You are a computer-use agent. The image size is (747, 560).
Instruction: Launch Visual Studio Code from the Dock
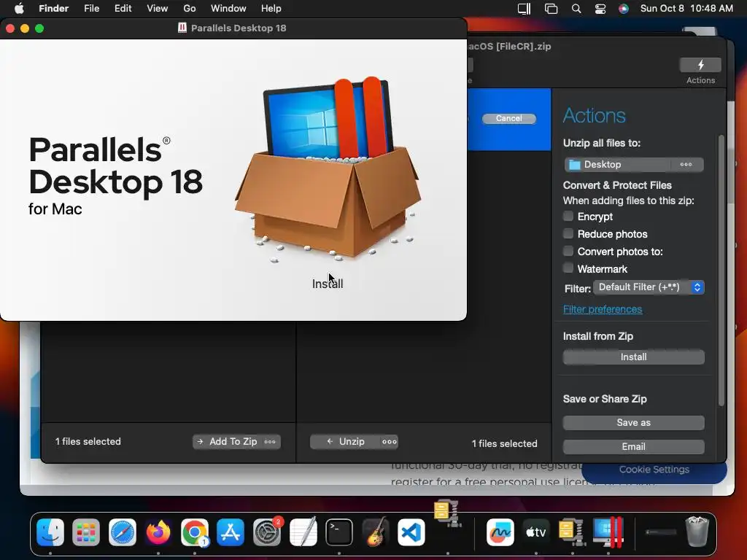(x=411, y=532)
